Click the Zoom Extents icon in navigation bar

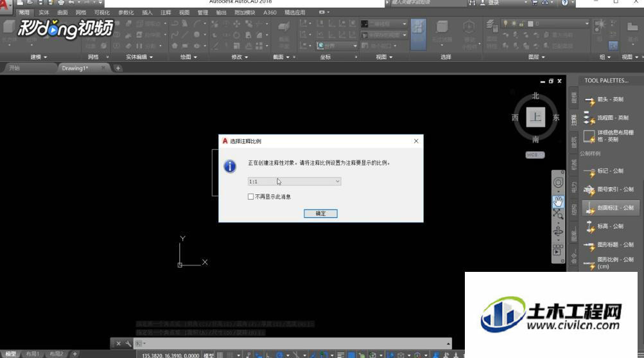[557, 214]
